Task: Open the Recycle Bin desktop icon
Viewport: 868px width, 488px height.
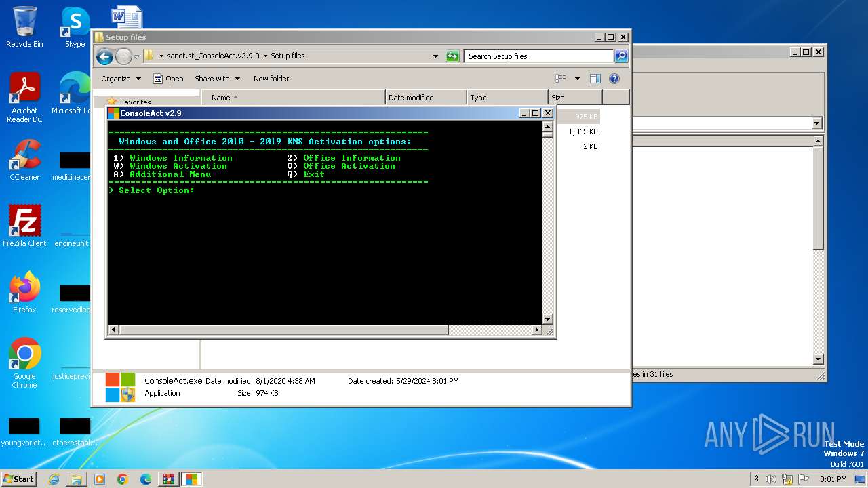Action: pyautogui.click(x=24, y=27)
